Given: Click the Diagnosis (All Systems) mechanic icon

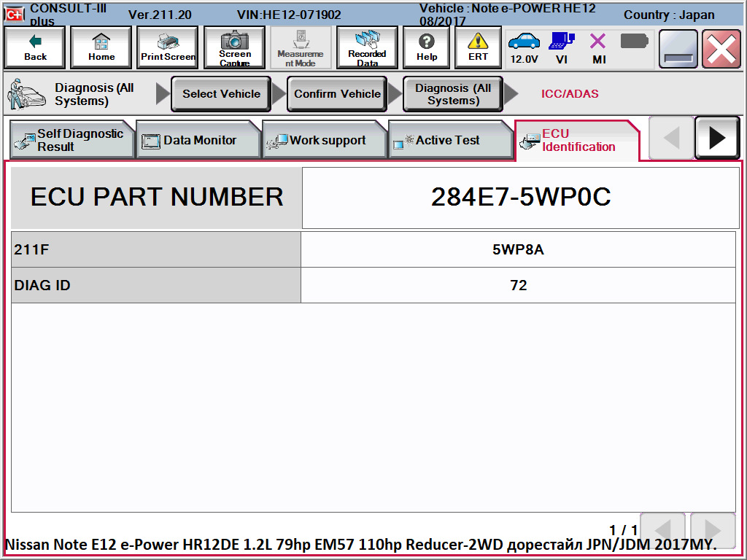Looking at the screenshot, I should (x=26, y=94).
